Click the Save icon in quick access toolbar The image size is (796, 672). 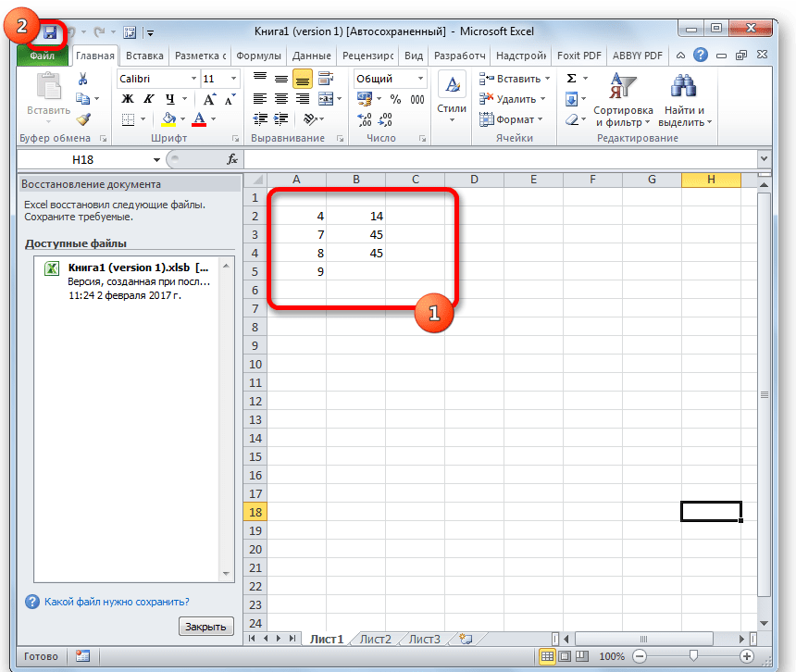coord(50,32)
